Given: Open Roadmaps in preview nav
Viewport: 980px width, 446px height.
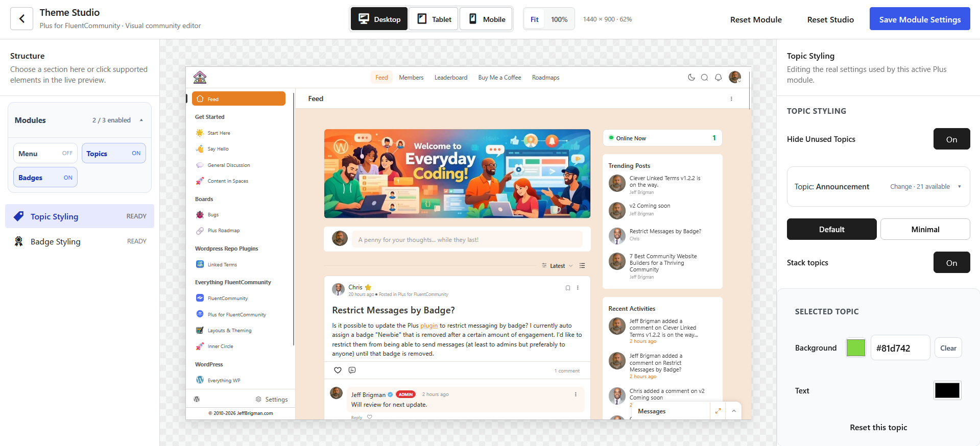Looking at the screenshot, I should coord(545,78).
